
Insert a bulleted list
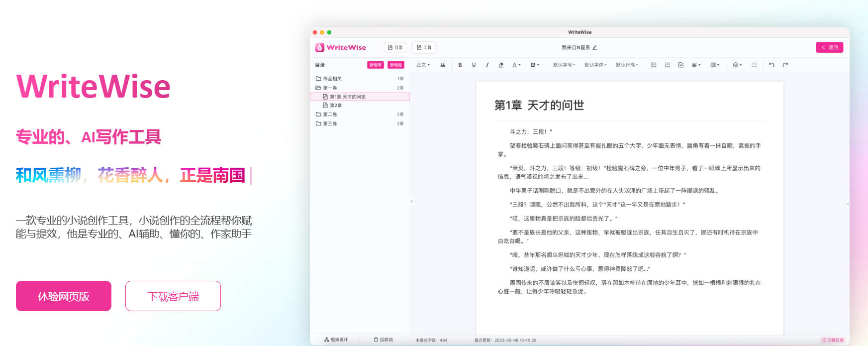[x=654, y=65]
